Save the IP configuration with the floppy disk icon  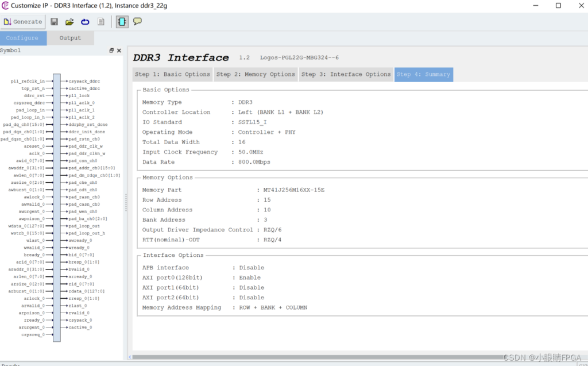coord(54,22)
